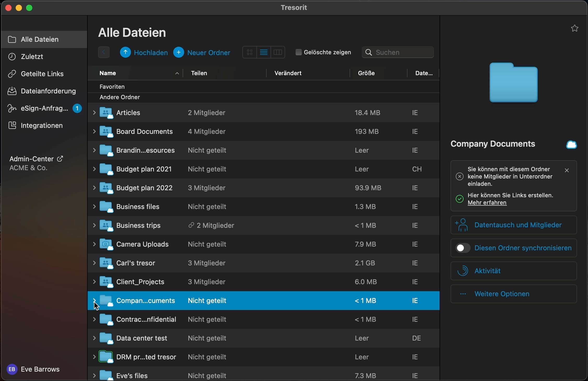Click the Aktivität spinner icon
This screenshot has height=381, width=588.
pos(463,271)
